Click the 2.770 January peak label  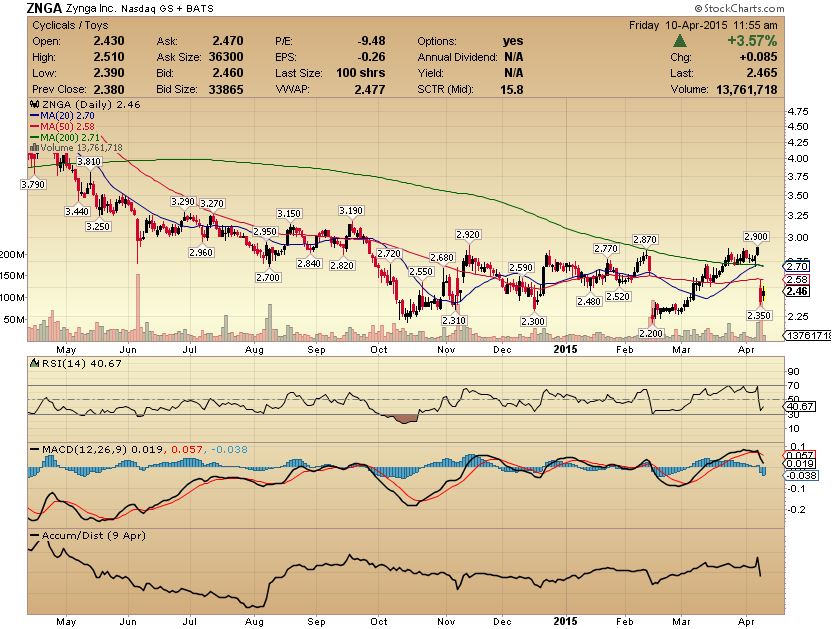606,249
